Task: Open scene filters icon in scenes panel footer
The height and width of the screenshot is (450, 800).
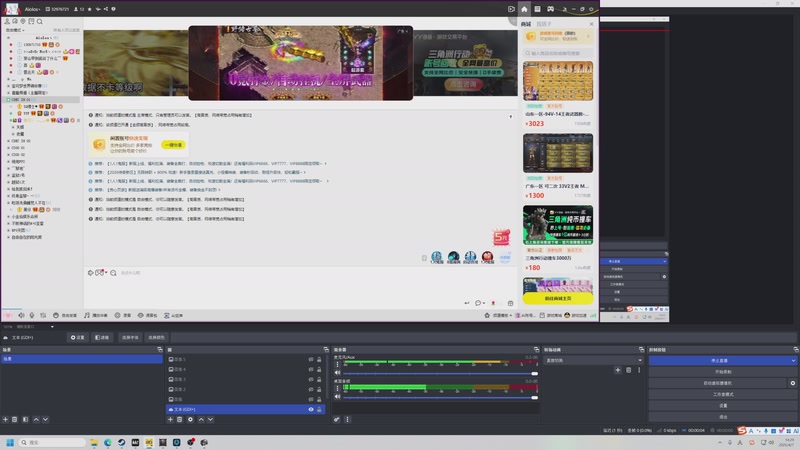Action: tap(25, 419)
